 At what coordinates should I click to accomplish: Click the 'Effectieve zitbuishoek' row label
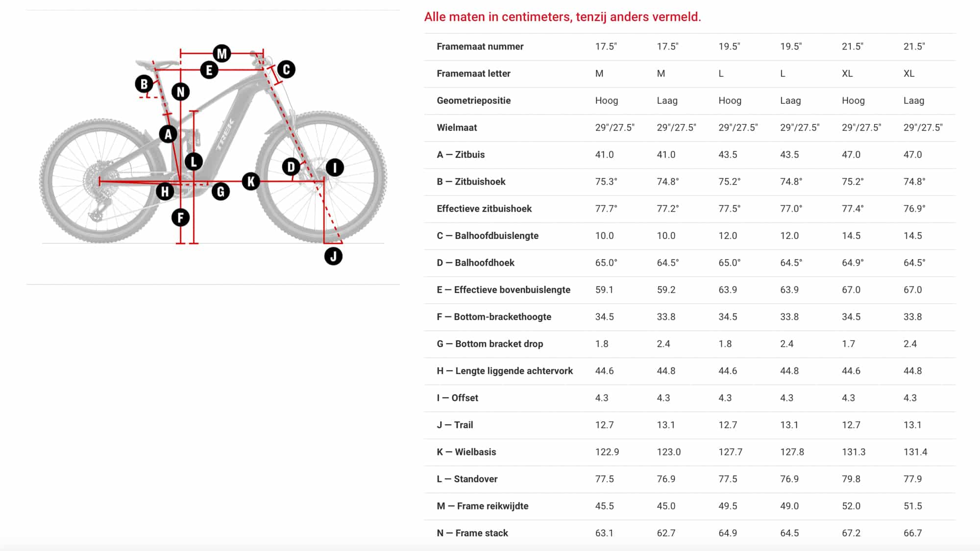coord(484,209)
